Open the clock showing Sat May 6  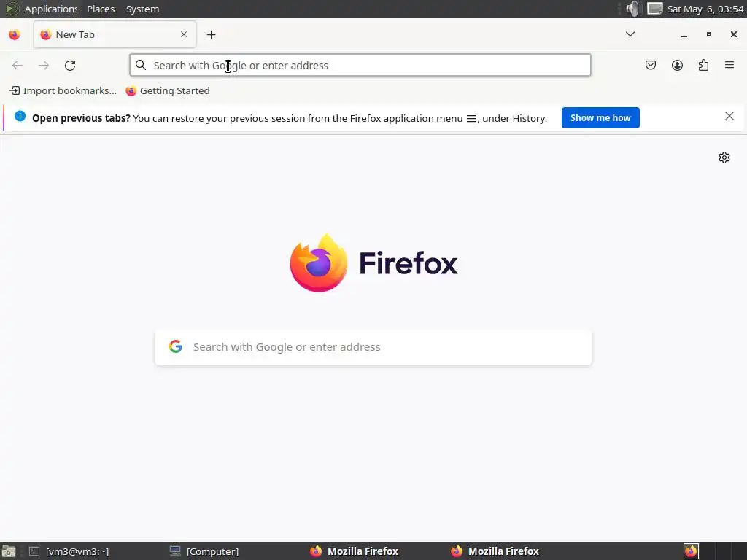click(705, 9)
